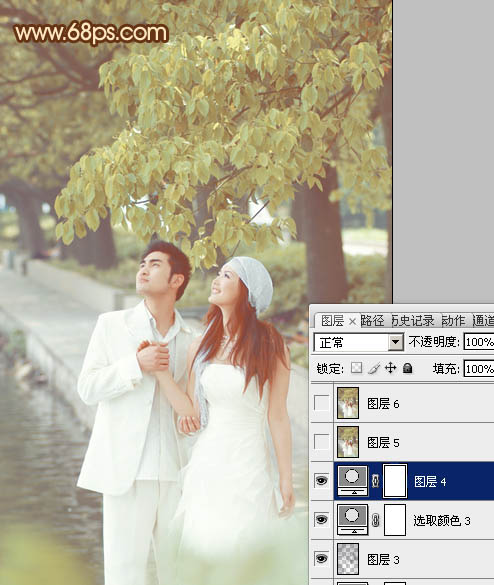Click the lock position move icon

(390, 368)
